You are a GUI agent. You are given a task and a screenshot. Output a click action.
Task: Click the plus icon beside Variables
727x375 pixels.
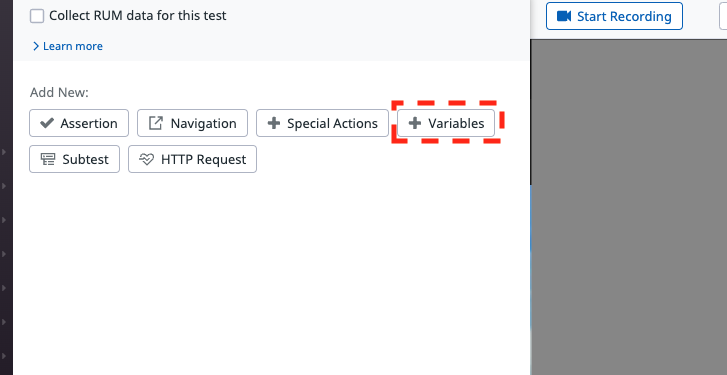415,123
